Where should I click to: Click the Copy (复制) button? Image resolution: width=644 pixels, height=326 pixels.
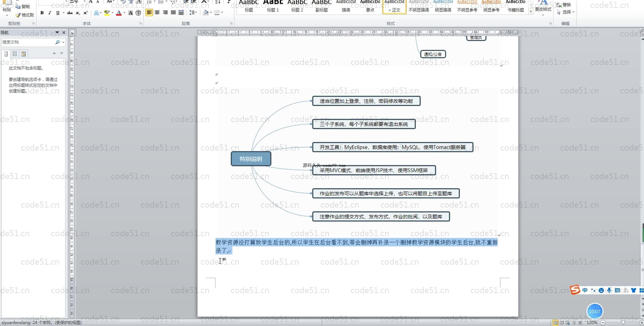pyautogui.click(x=22, y=6)
